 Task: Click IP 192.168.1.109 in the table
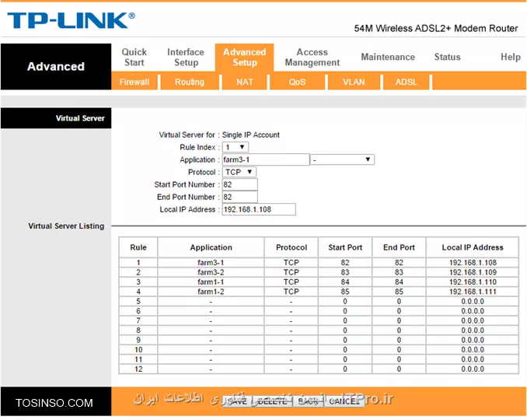(473, 272)
